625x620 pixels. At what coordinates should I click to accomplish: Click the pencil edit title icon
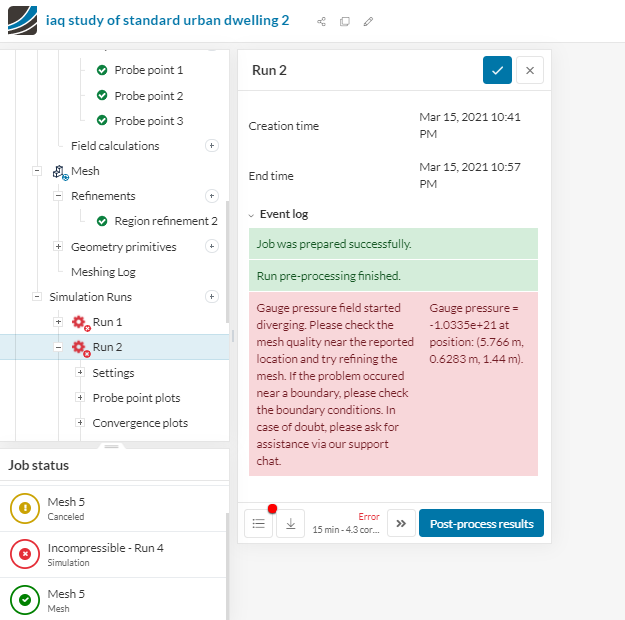click(369, 21)
